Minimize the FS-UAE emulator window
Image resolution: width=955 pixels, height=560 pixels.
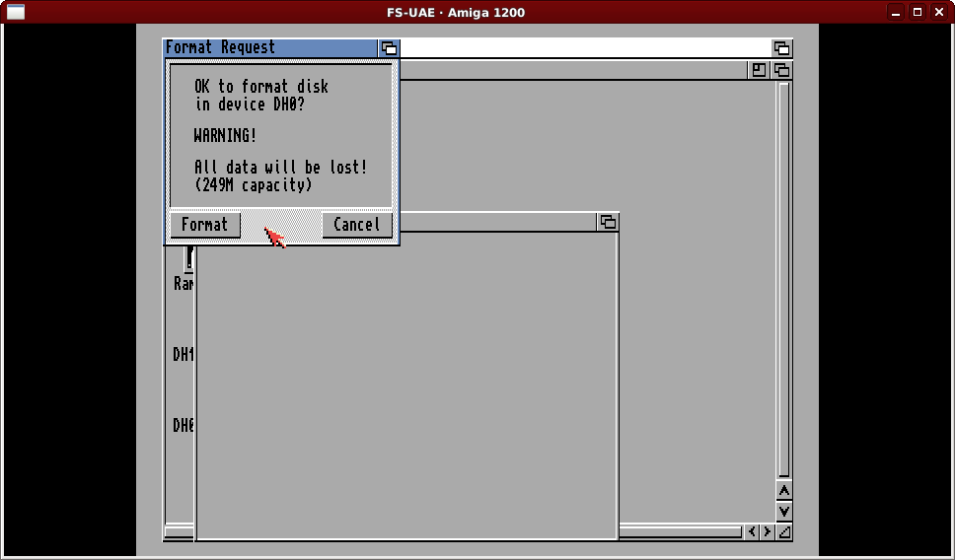pyautogui.click(x=896, y=12)
